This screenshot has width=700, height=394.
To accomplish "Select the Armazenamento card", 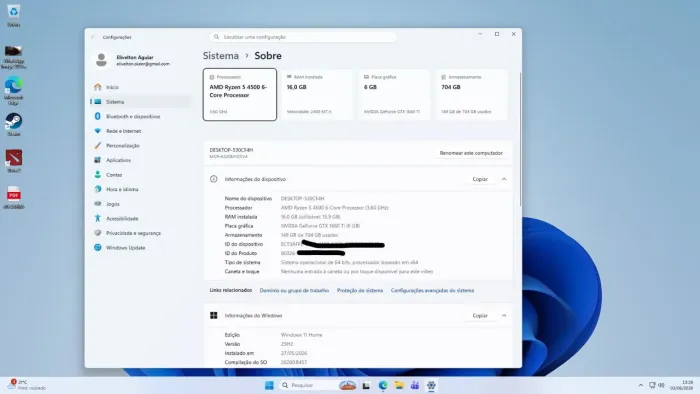I will tap(471, 94).
